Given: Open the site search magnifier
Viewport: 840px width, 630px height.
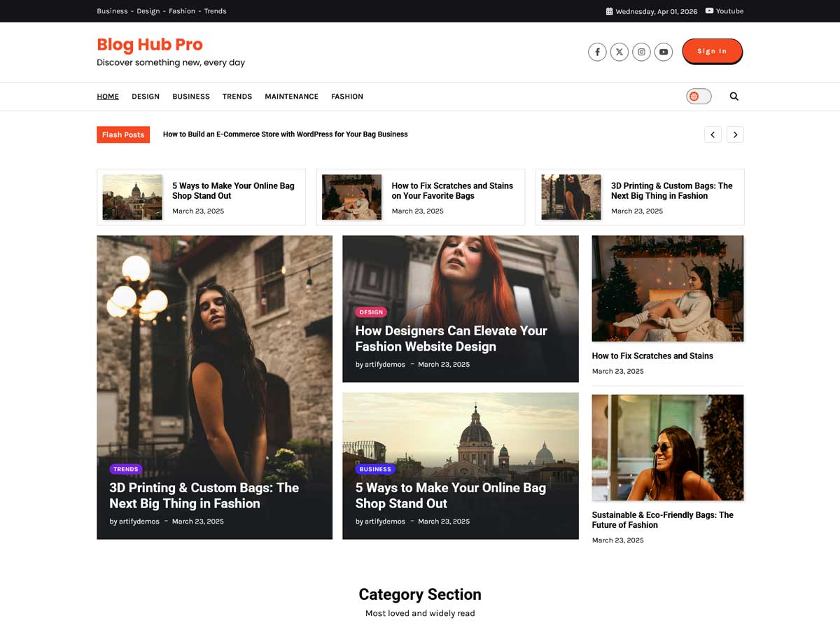Looking at the screenshot, I should (x=734, y=96).
